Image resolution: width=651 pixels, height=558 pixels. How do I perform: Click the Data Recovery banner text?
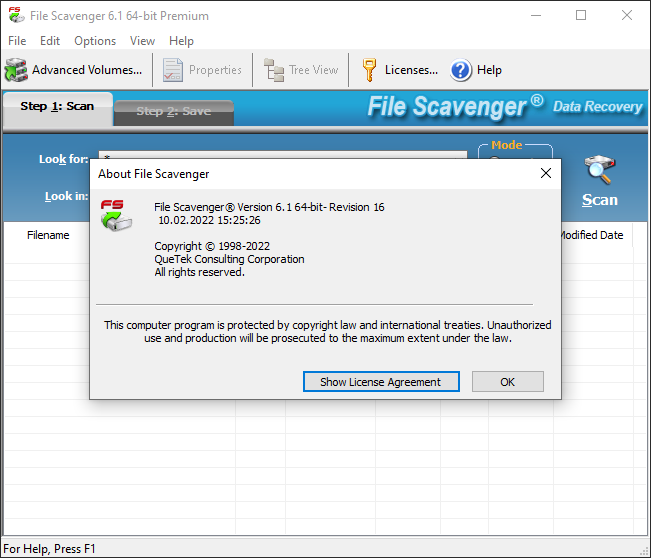click(597, 107)
